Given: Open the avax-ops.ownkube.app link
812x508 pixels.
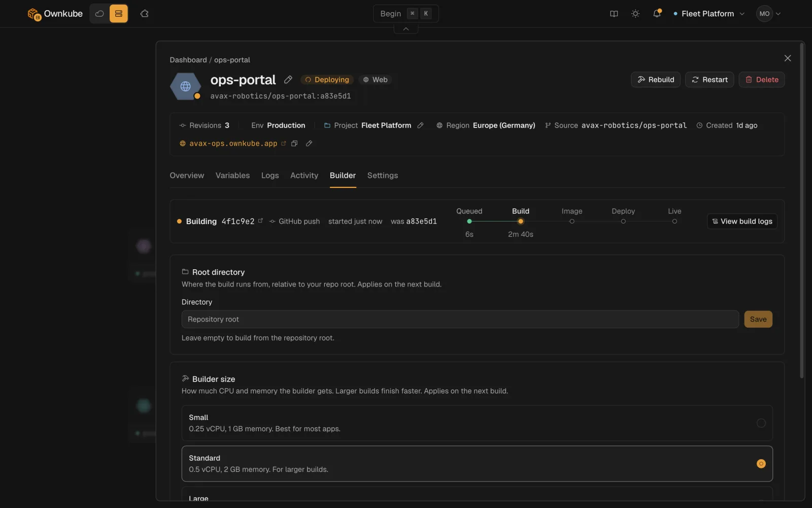Looking at the screenshot, I should [x=233, y=144].
